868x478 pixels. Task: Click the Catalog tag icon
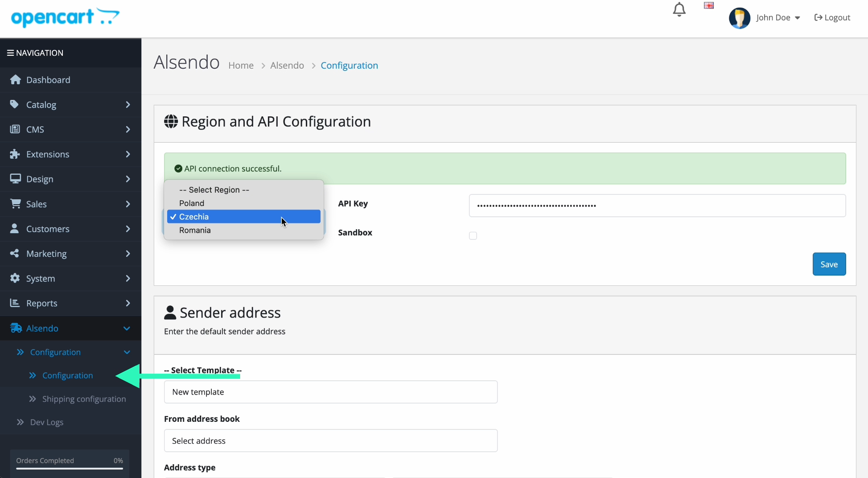15,104
